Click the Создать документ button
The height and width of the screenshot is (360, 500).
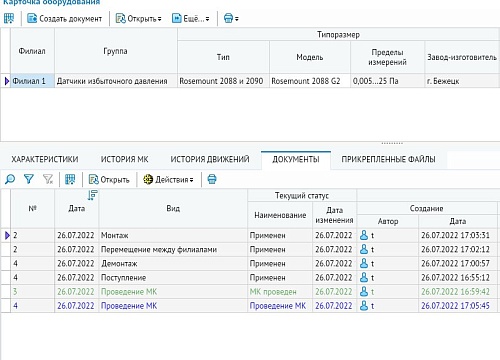tap(65, 18)
